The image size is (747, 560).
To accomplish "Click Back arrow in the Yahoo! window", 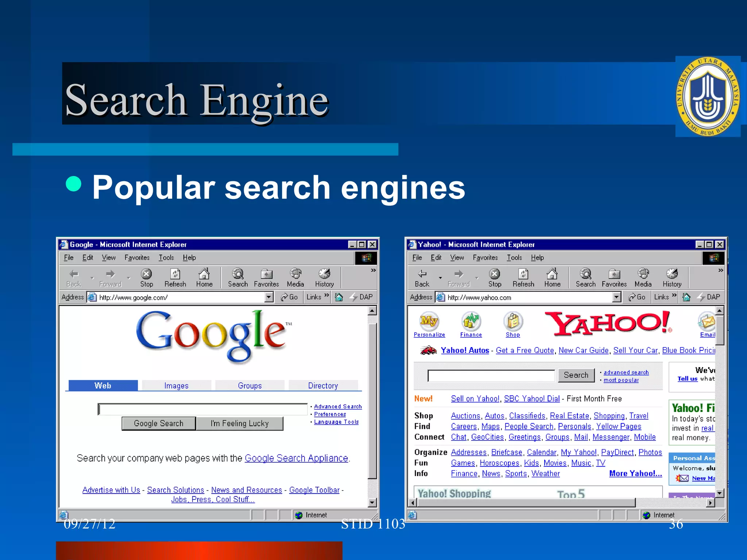I will pyautogui.click(x=422, y=274).
